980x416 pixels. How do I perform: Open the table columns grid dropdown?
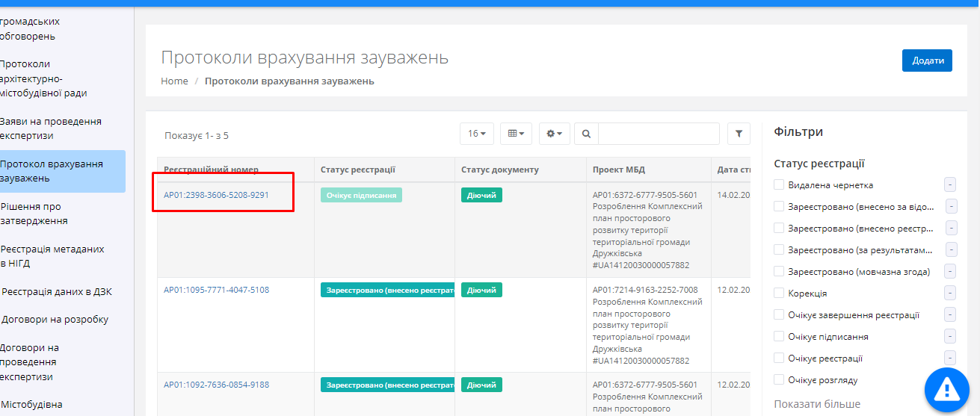[x=516, y=134]
